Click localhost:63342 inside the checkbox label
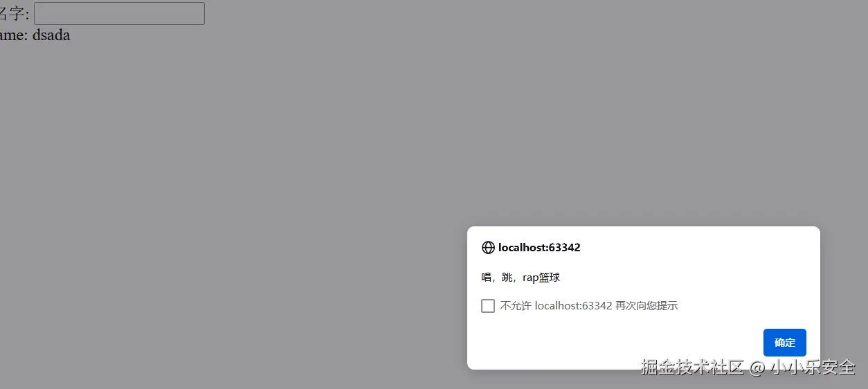The image size is (868, 389). click(574, 306)
